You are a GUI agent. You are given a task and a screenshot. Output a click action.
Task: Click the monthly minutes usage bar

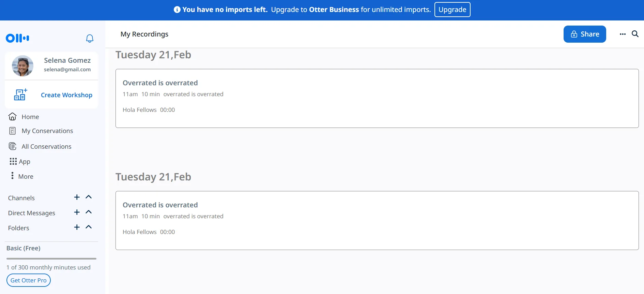pyautogui.click(x=51, y=259)
